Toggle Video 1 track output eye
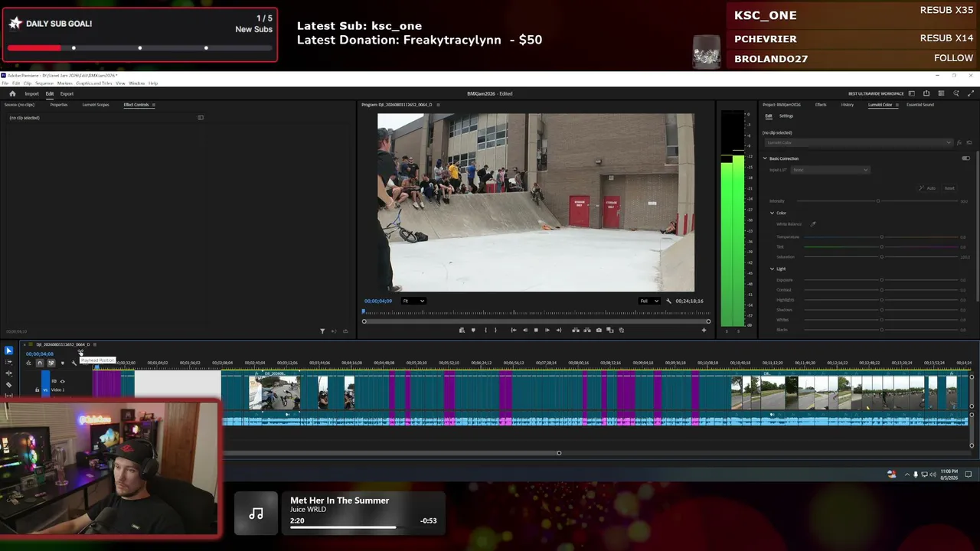 pyautogui.click(x=62, y=381)
